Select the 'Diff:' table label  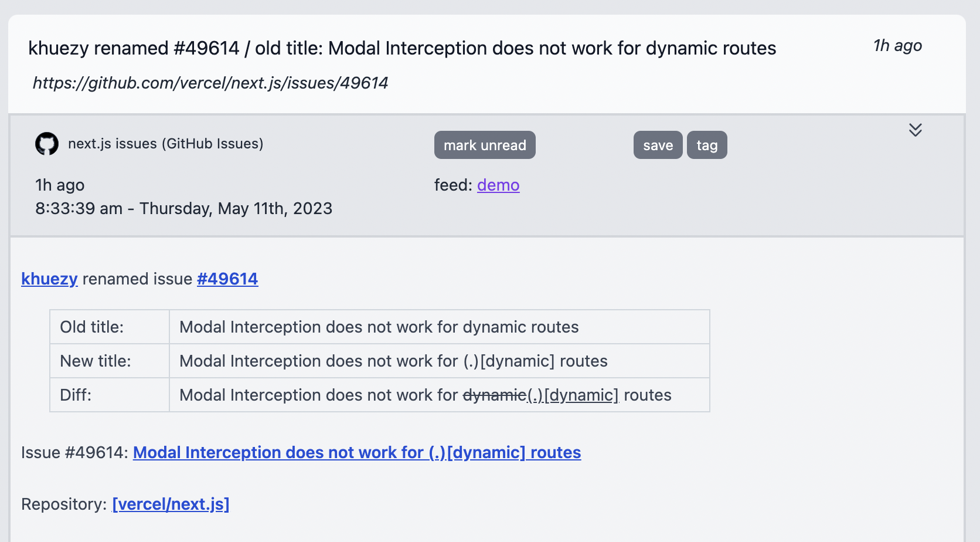(76, 395)
